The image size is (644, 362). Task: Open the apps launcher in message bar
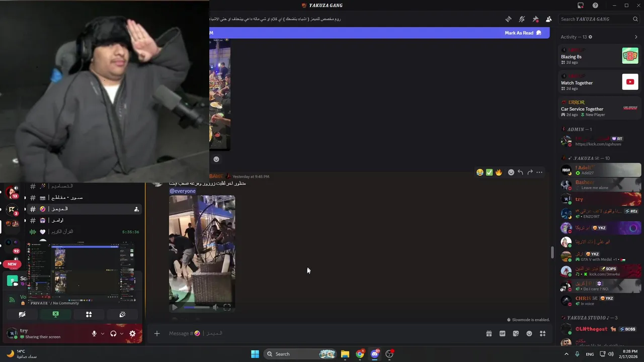[542, 333]
